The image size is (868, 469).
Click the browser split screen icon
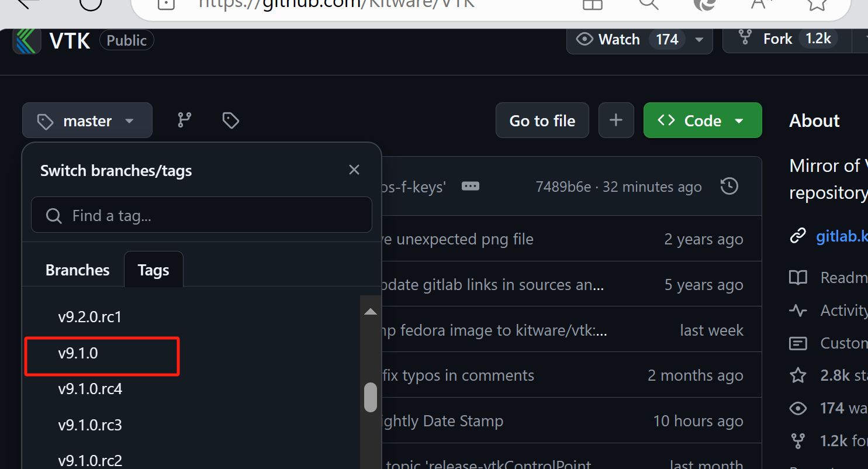click(593, 4)
